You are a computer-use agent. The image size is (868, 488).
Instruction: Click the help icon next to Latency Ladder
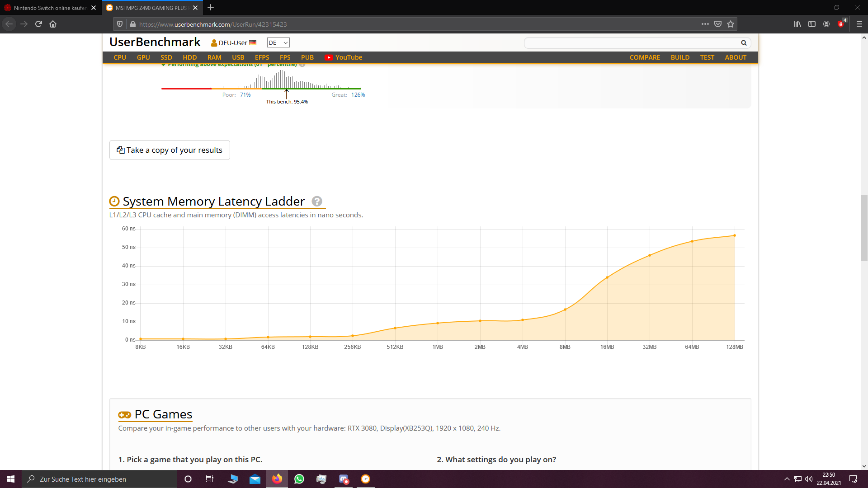pos(317,201)
